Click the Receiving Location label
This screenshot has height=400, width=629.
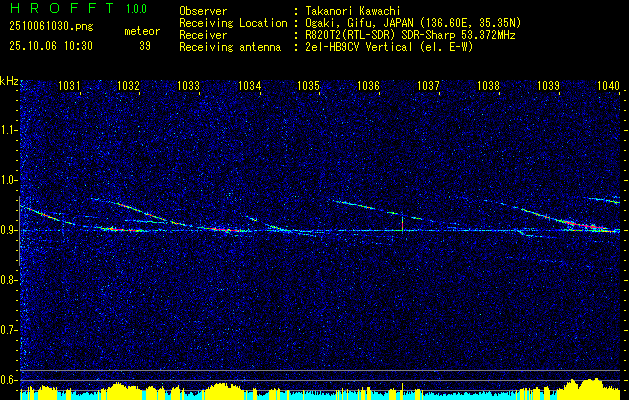pos(233,23)
